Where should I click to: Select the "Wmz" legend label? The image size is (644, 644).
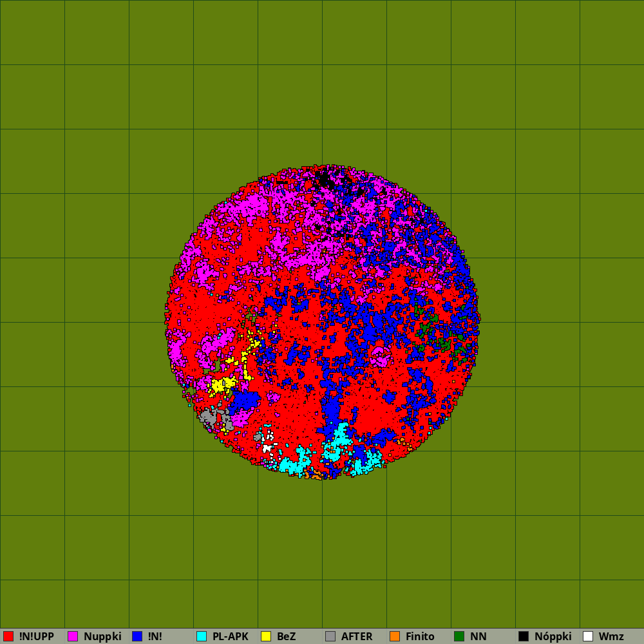point(611,636)
